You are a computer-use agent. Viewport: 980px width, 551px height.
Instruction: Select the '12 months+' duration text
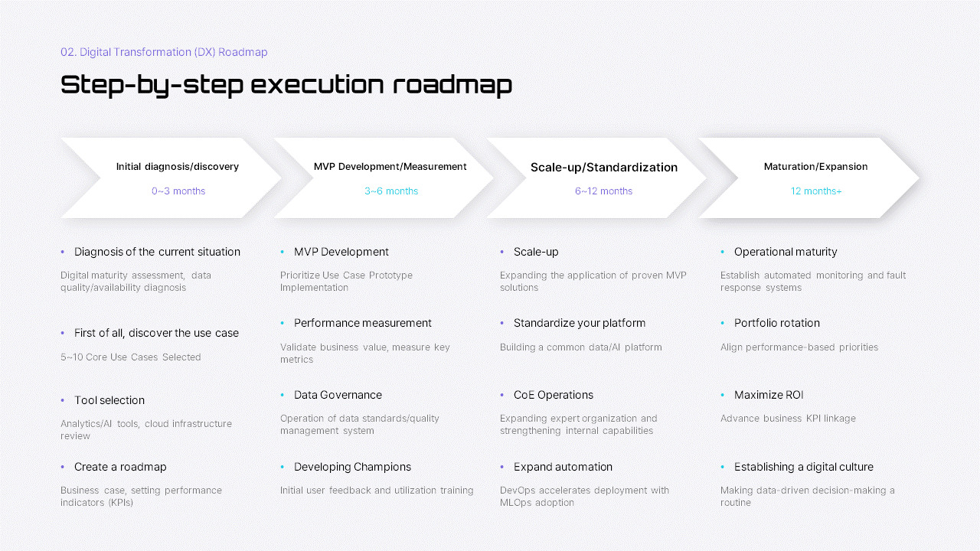816,191
